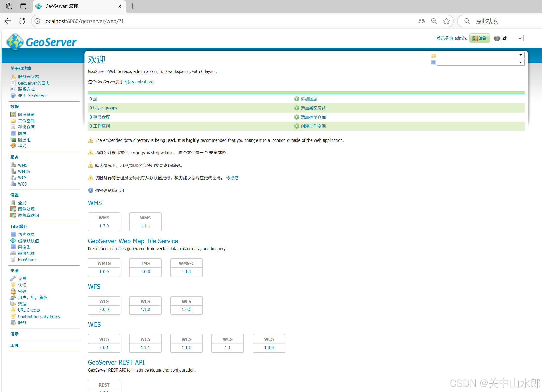The width and height of the screenshot is (542, 392).
Task: Open a new browser tab
Action: pos(133,6)
